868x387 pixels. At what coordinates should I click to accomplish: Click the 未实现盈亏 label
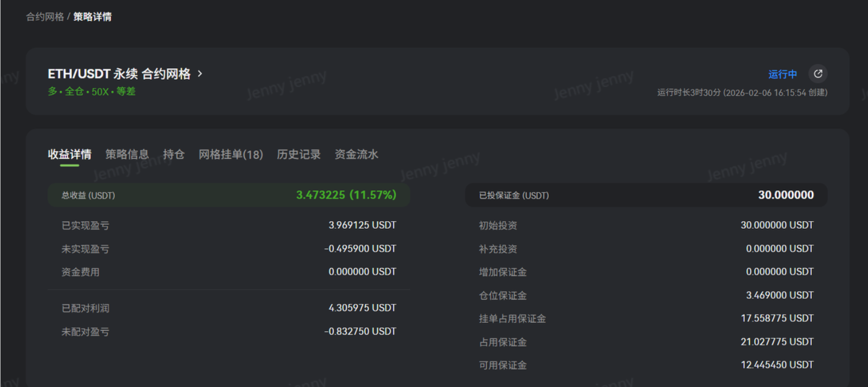click(x=86, y=249)
